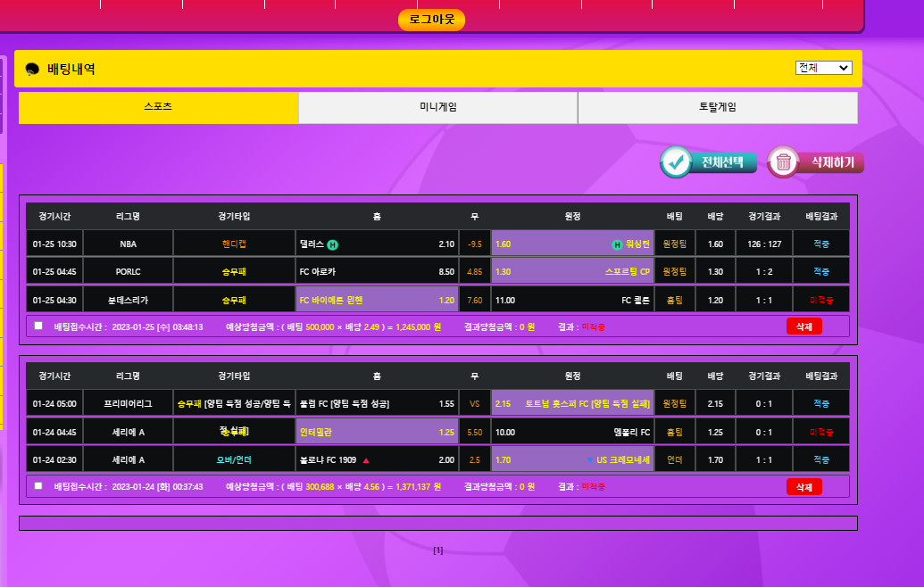Click the blue down arrow beside US 크레모네세
Image resolution: width=924 pixels, height=587 pixels.
point(590,460)
